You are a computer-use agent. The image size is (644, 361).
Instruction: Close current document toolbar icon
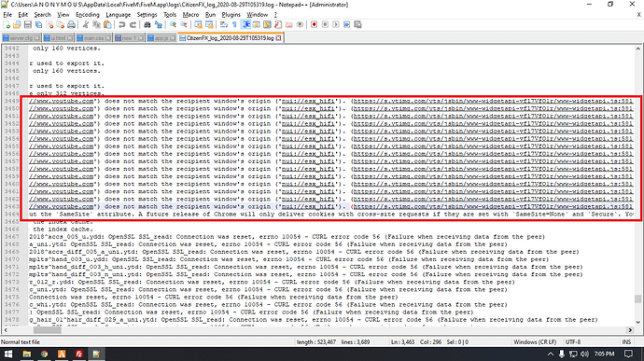(x=49, y=24)
